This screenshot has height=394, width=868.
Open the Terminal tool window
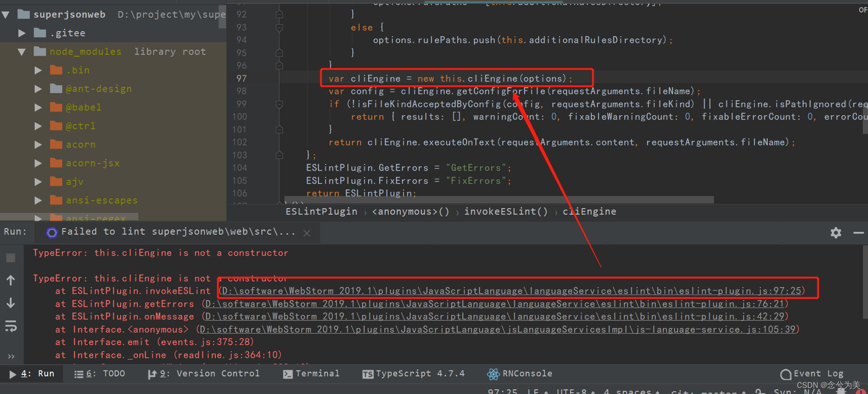pos(311,374)
